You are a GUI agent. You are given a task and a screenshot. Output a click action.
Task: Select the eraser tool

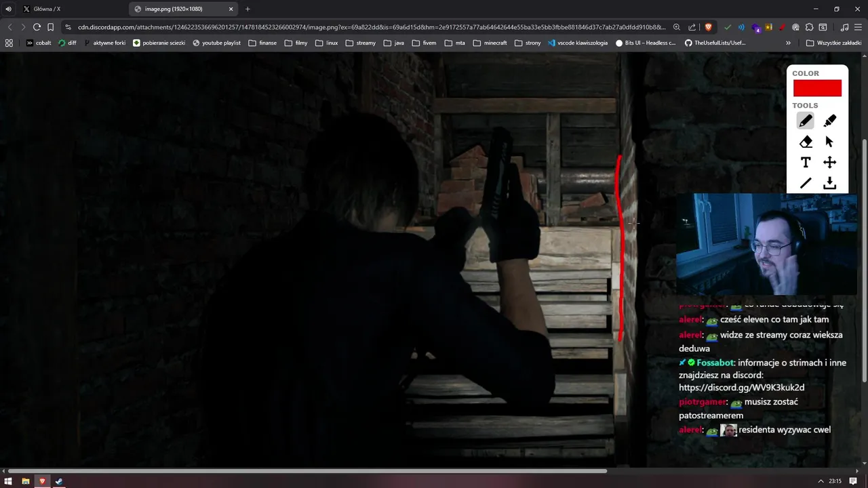tap(805, 142)
